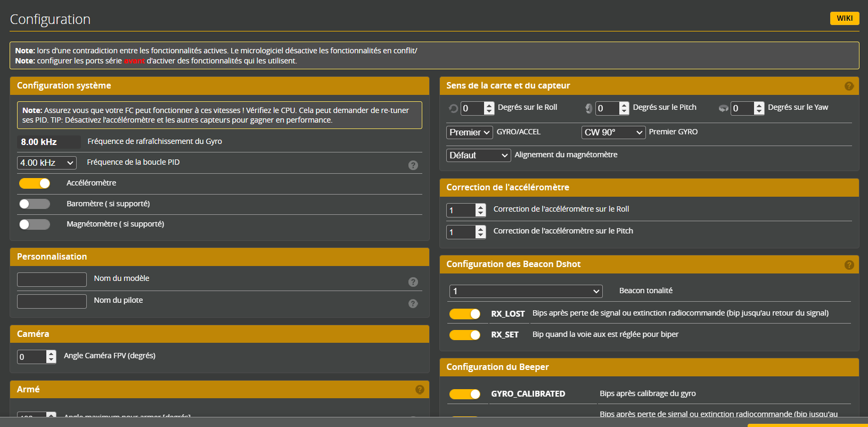Toggle the GYRO_CALIBRATED beeper switch
The image size is (868, 427).
click(464, 394)
